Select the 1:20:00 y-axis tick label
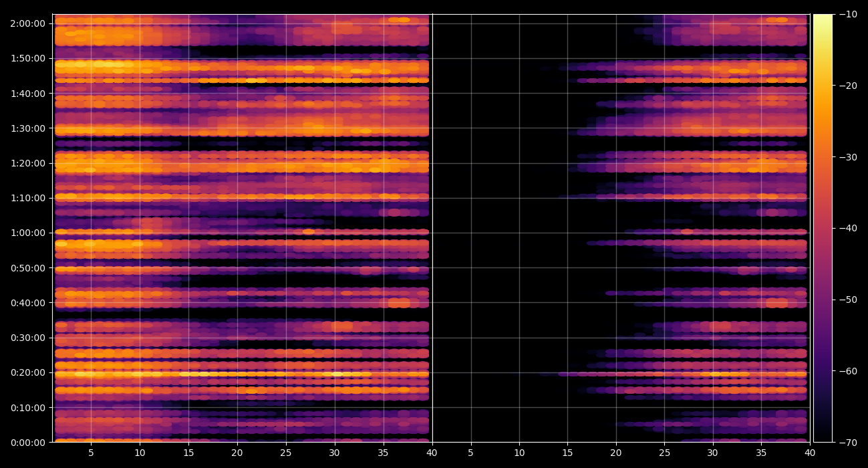 click(x=28, y=163)
